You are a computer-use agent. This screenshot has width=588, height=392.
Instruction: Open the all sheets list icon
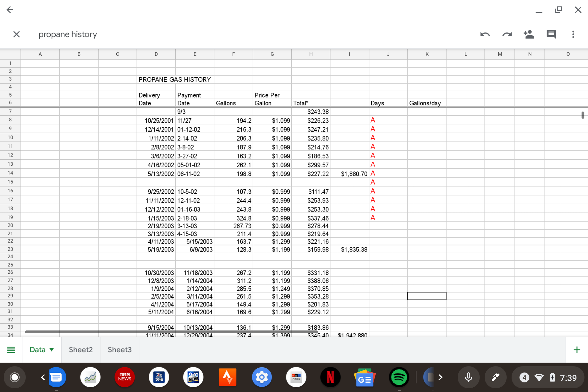click(11, 350)
